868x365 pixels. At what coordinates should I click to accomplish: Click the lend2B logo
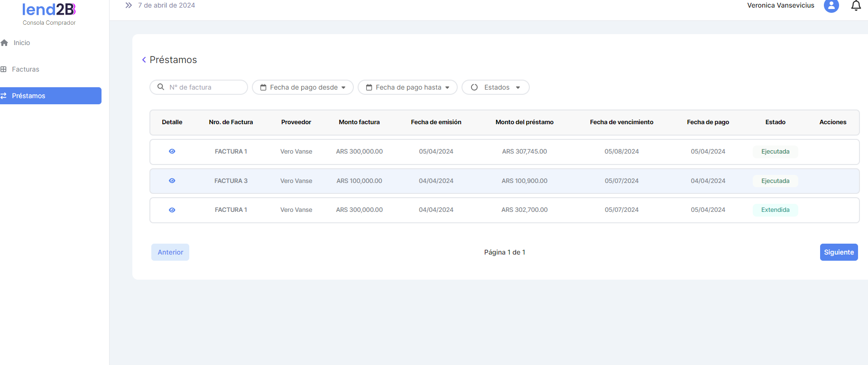click(x=49, y=9)
